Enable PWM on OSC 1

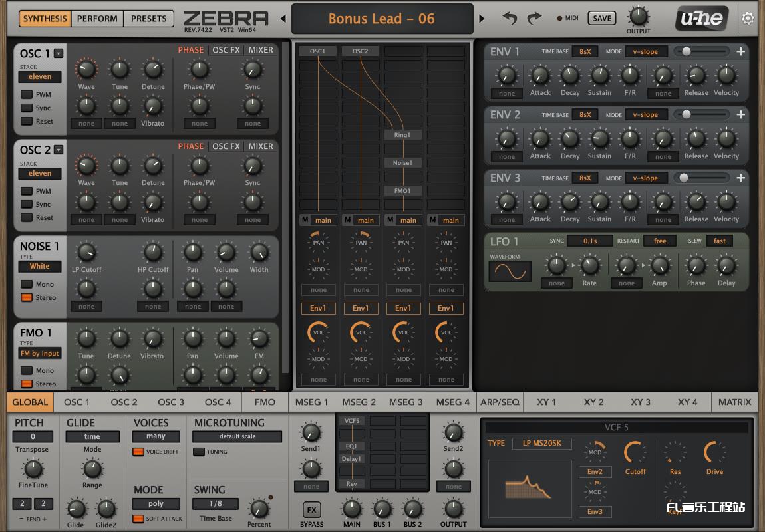click(x=27, y=95)
